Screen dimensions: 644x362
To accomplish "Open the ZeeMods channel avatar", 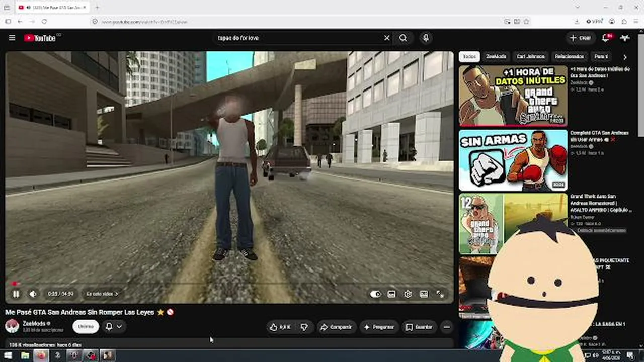I will click(x=12, y=326).
